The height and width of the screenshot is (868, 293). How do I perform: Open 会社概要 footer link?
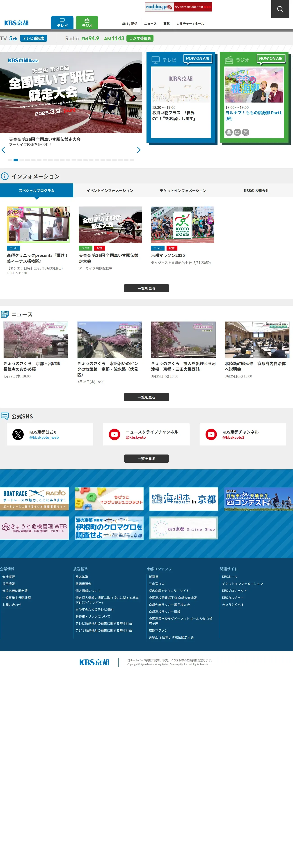[x=9, y=577]
